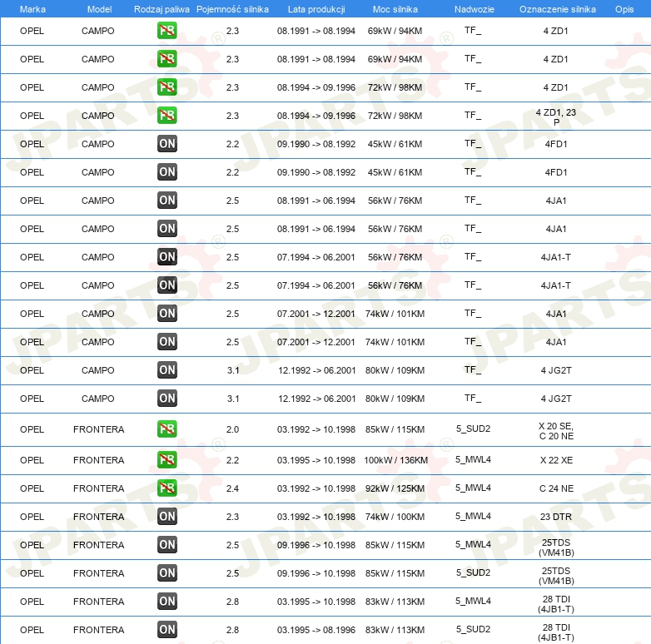Click '03.1995 -> 10.1998' in the 2.8 5_MWL4 row
Image resolution: width=651 pixels, height=644 pixels.
pyautogui.click(x=316, y=602)
